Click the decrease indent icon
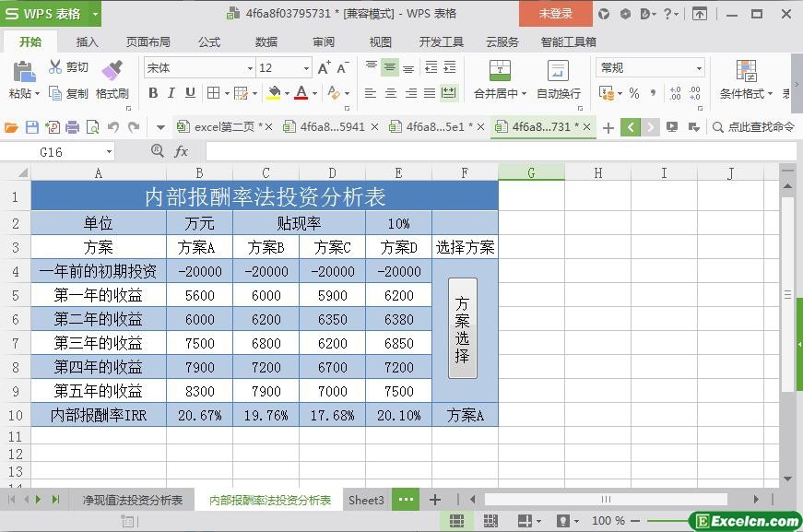This screenshot has height=532, width=803. tap(431, 67)
